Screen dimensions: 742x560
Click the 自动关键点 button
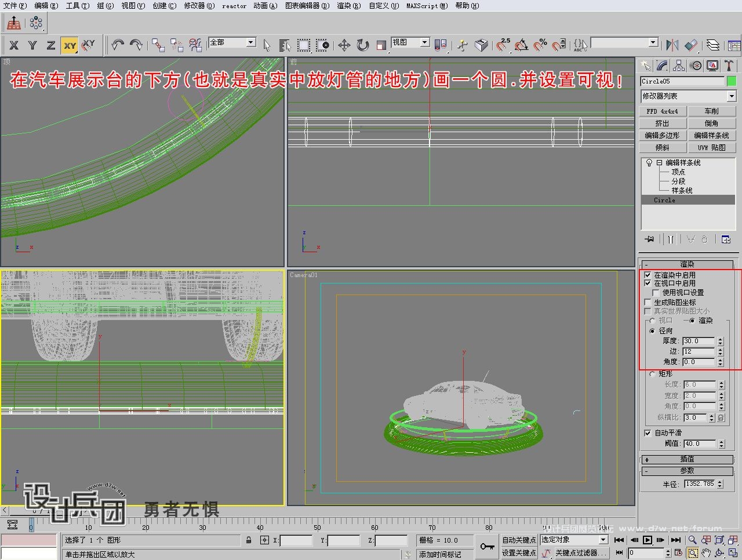coord(519,540)
